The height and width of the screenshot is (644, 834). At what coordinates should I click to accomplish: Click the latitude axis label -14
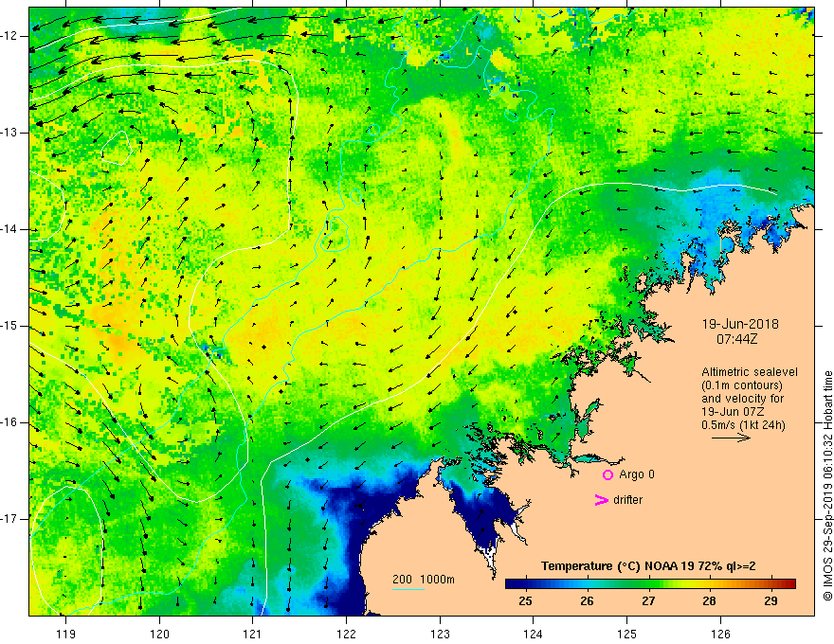[11, 229]
